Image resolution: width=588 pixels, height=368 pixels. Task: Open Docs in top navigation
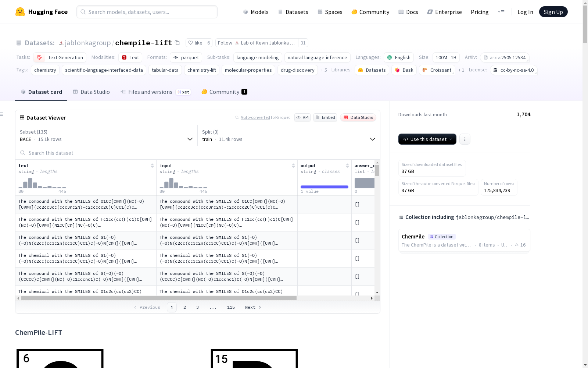[408, 12]
